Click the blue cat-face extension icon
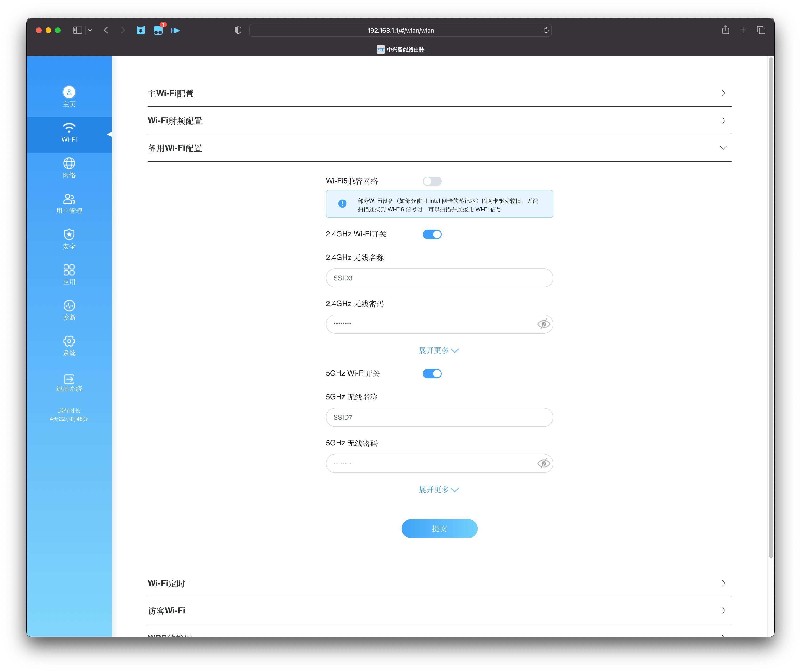Image resolution: width=801 pixels, height=672 pixels. click(x=140, y=30)
